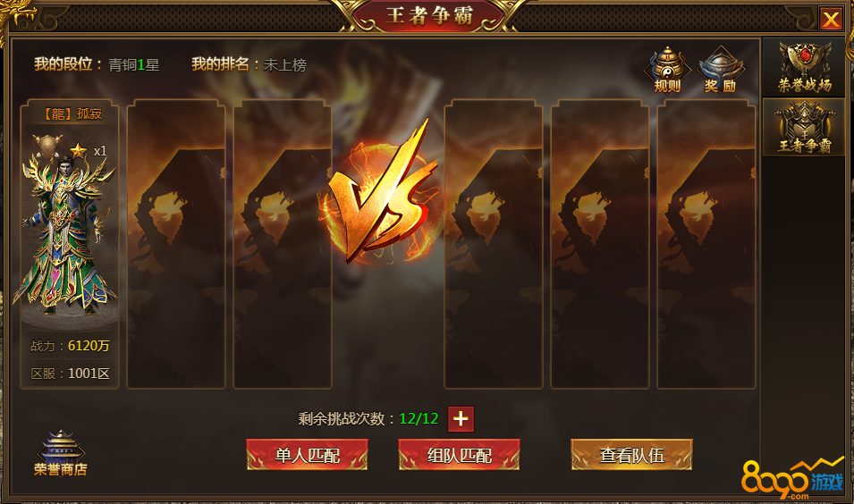Viewport: 854px width, 504px height.
Task: Open the 荣誉商店 honor shop
Action: [61, 453]
